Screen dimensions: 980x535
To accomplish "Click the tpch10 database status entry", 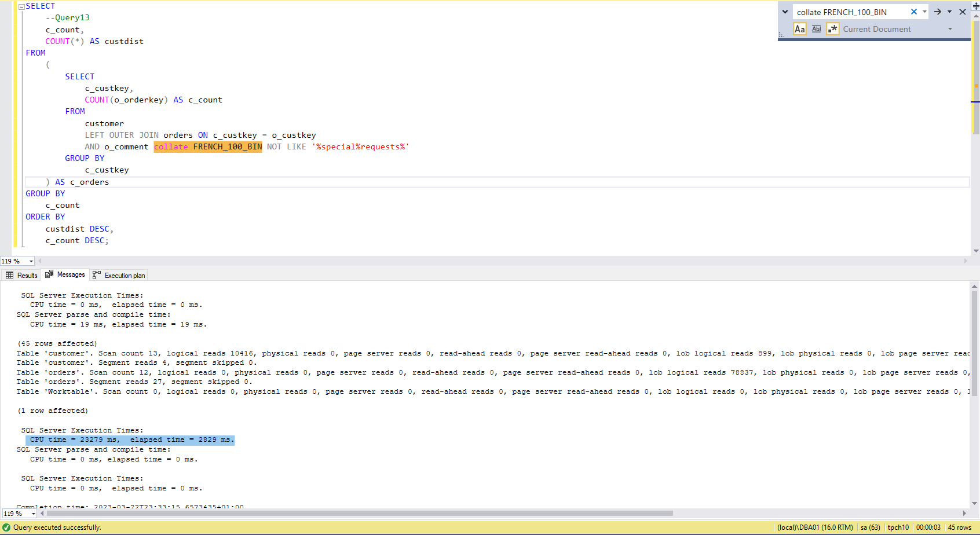I will tap(898, 527).
